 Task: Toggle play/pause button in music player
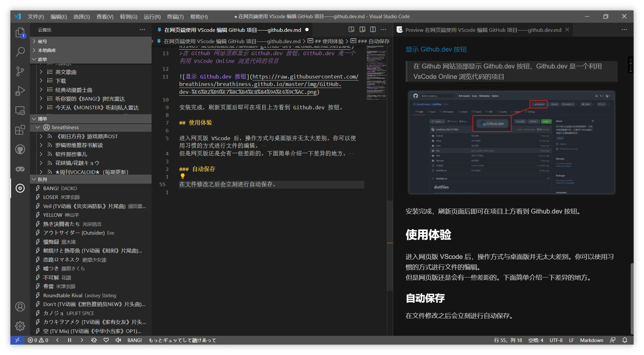click(69, 340)
